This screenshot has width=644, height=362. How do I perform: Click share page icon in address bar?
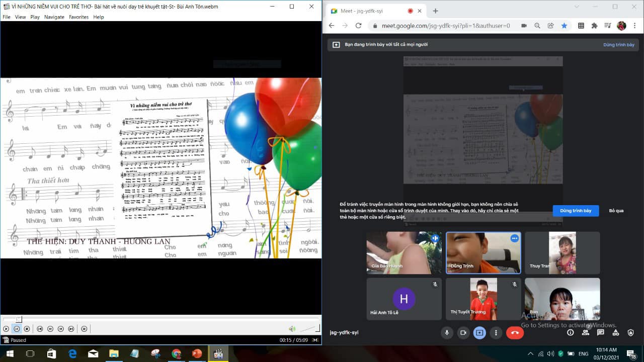tap(551, 26)
